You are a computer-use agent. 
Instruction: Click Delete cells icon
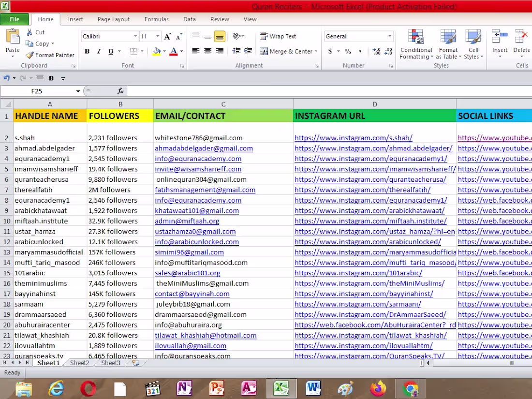click(x=521, y=37)
